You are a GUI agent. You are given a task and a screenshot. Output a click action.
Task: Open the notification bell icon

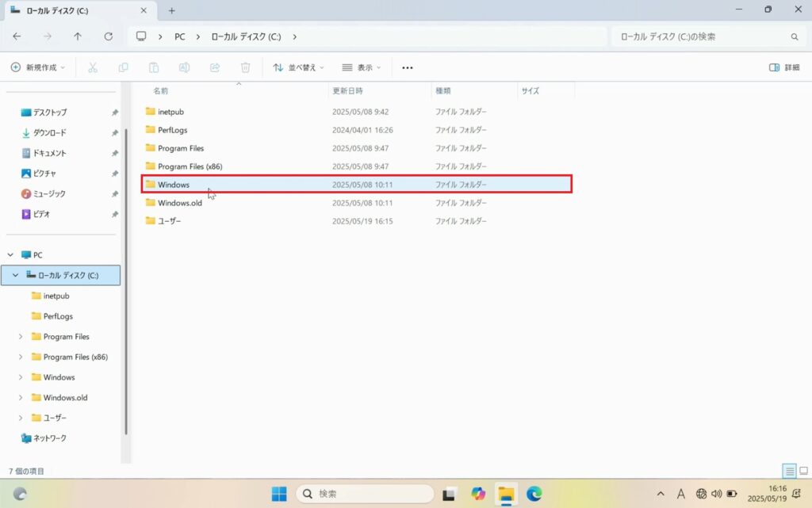click(x=797, y=494)
